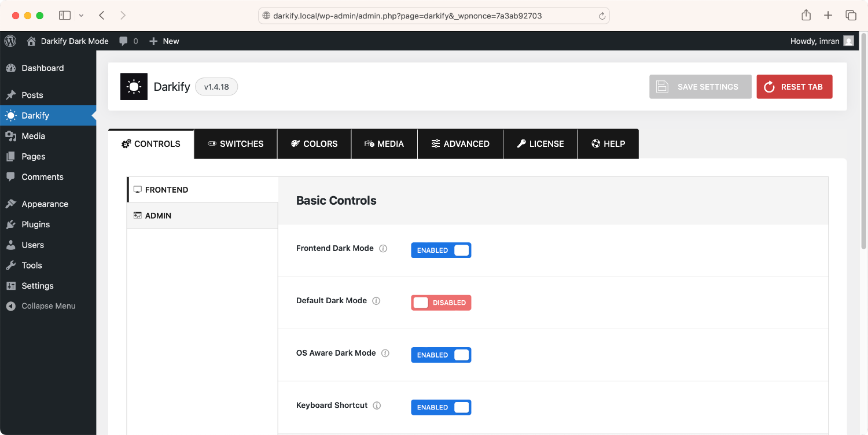868x435 pixels.
Task: Click the OS Aware Dark Mode info icon
Action: (385, 353)
